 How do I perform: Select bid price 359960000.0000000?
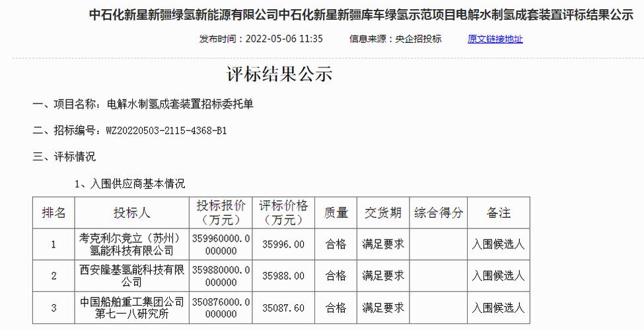221,244
